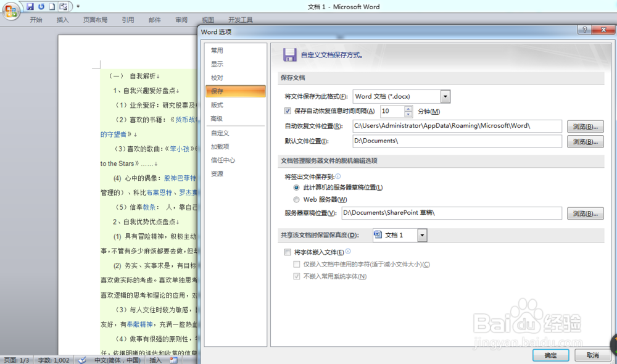The height and width of the screenshot is (364, 617).
Task: Click the 教条 hyperlink in document
Action: (149, 207)
